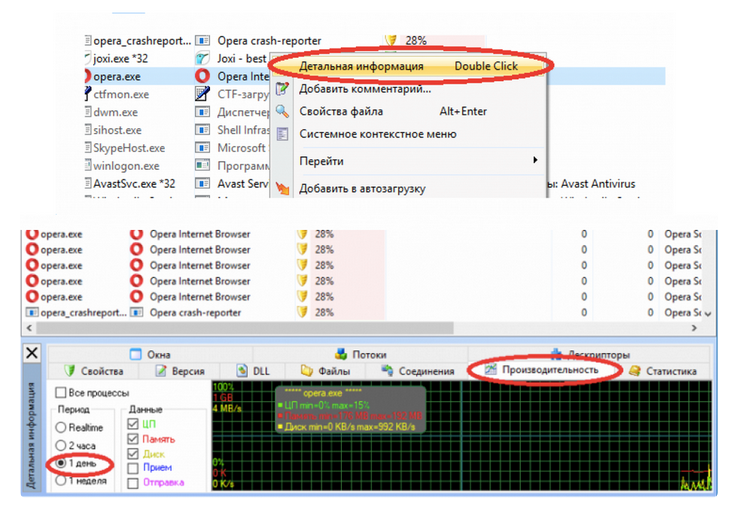Screen dimensions: 739x506
Task: Click the "Avast Antivirus" text
Action: pos(598,184)
